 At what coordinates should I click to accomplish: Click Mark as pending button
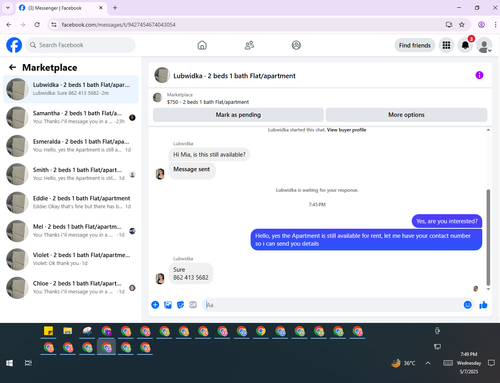(x=238, y=115)
